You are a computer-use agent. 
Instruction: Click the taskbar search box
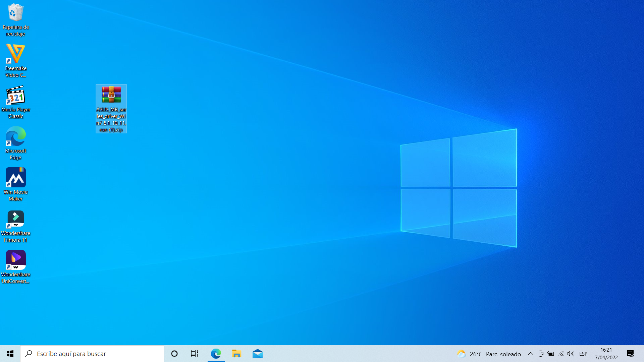pos(92,354)
